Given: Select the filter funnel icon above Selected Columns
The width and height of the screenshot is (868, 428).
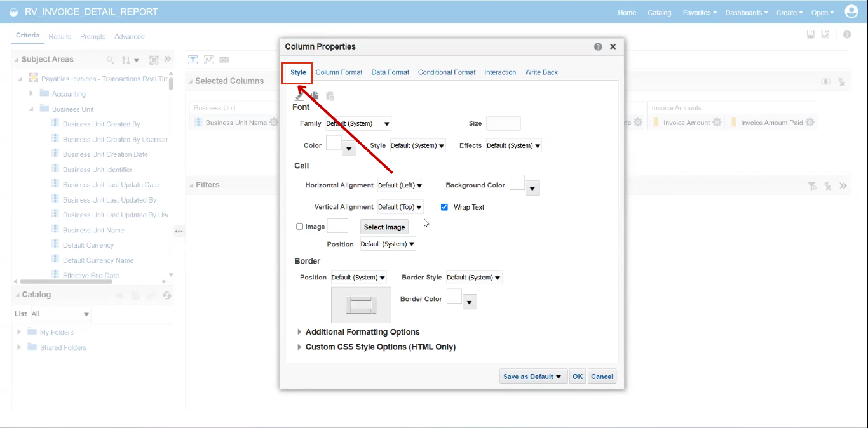Looking at the screenshot, I should coord(193,60).
